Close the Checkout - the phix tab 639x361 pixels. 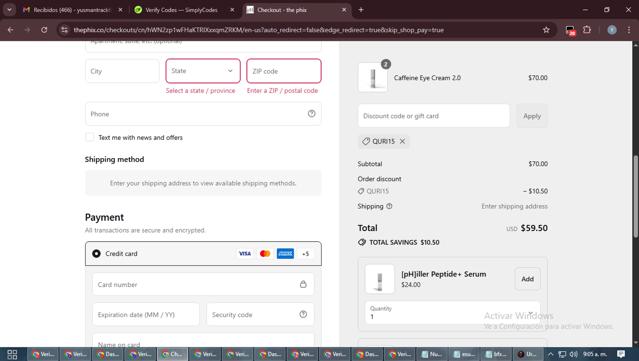click(344, 10)
